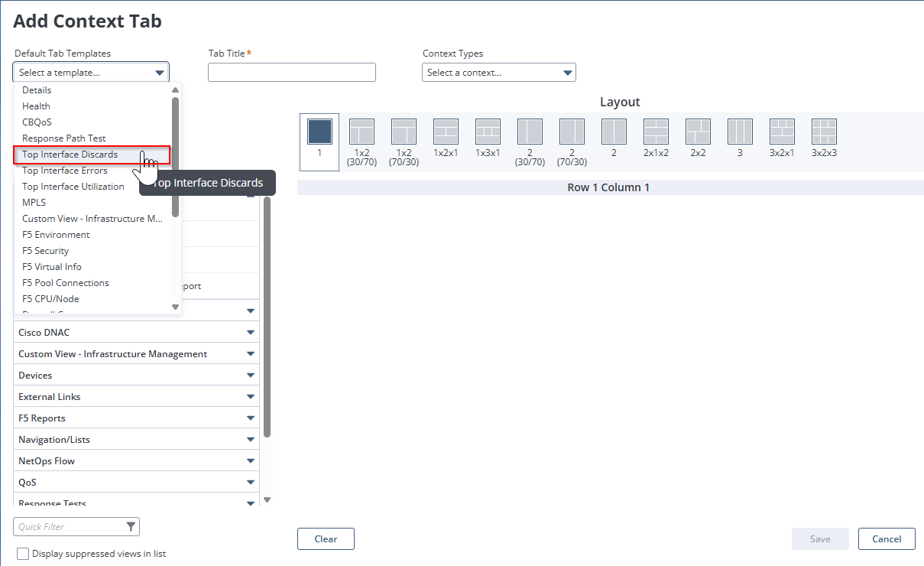Enable Display suppressed views in list
924x566 pixels.
tap(23, 554)
